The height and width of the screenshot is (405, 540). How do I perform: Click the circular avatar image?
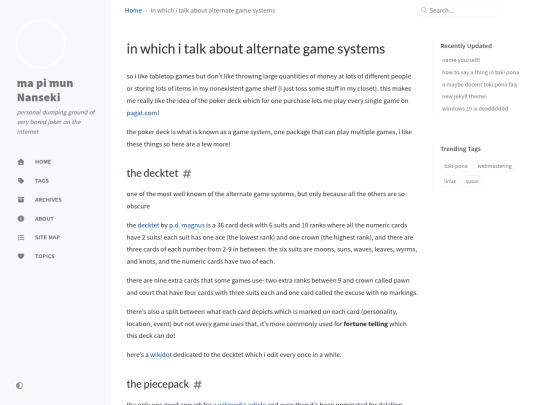pos(40,44)
